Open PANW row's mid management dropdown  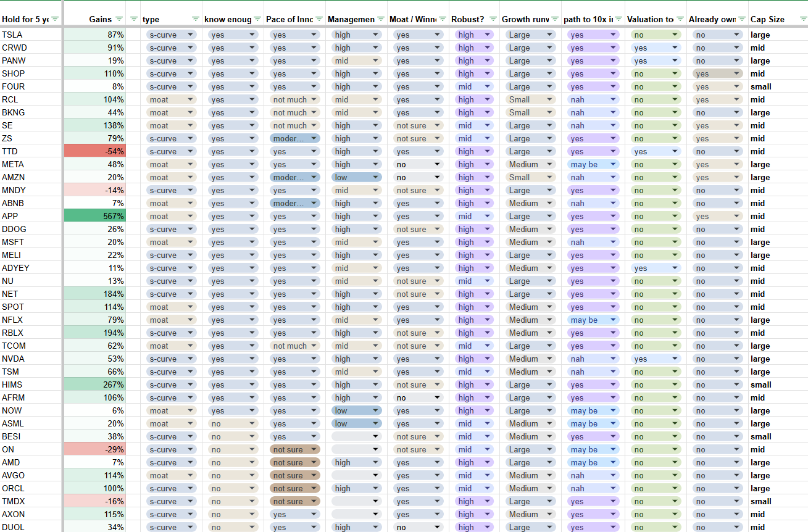(357, 60)
